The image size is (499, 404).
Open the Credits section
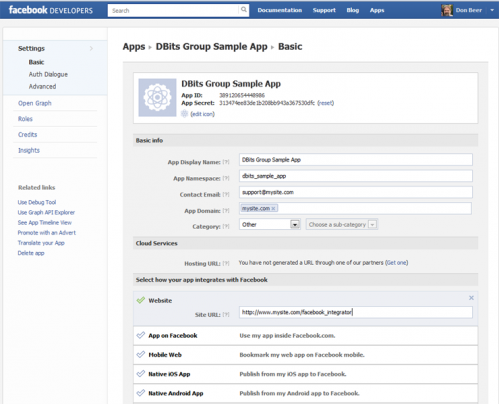(x=28, y=135)
